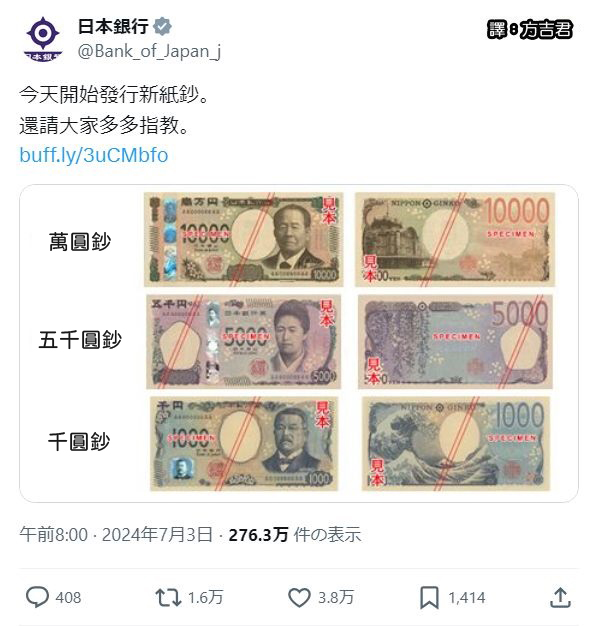Click the share upload icon

tap(560, 597)
